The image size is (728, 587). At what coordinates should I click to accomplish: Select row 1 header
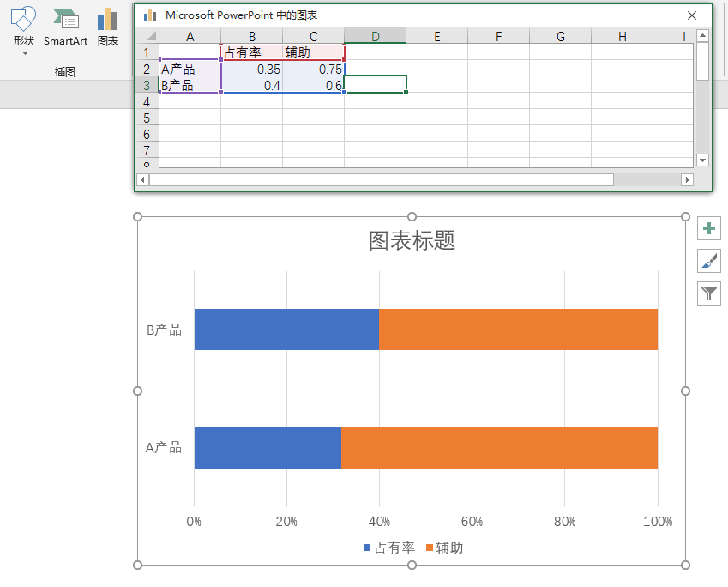click(x=147, y=52)
